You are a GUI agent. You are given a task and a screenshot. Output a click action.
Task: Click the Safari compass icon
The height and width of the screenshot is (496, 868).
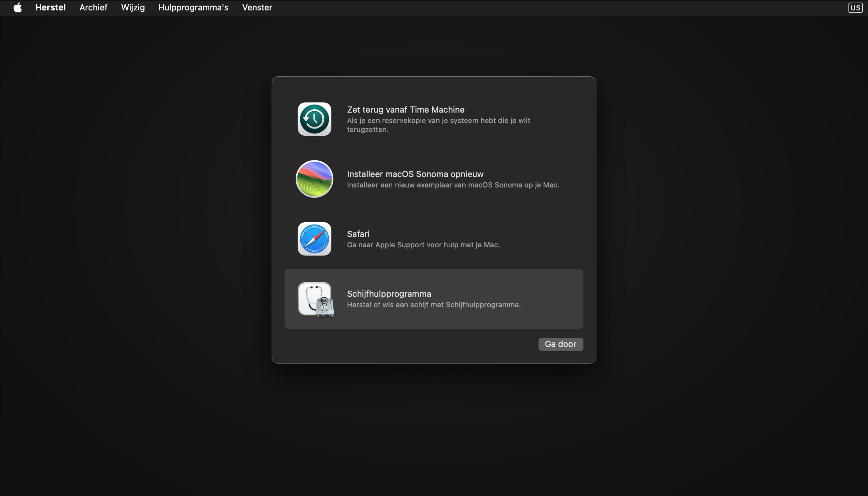tap(314, 239)
